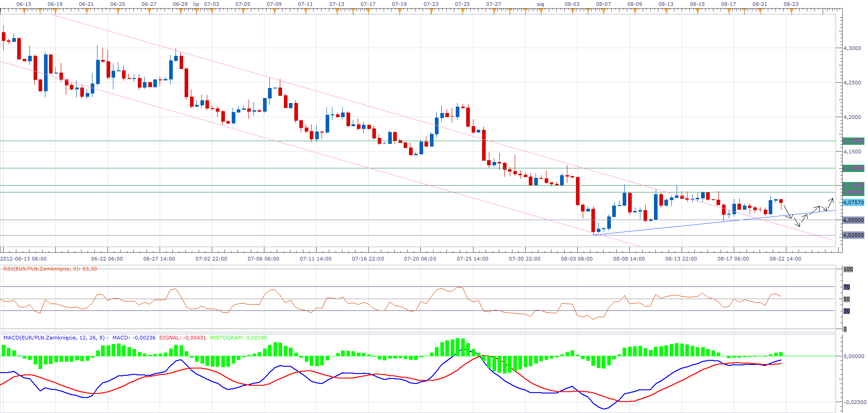Image resolution: width=868 pixels, height=413 pixels.
Task: Click the orange marker under date 07-05
Action: 243,10
